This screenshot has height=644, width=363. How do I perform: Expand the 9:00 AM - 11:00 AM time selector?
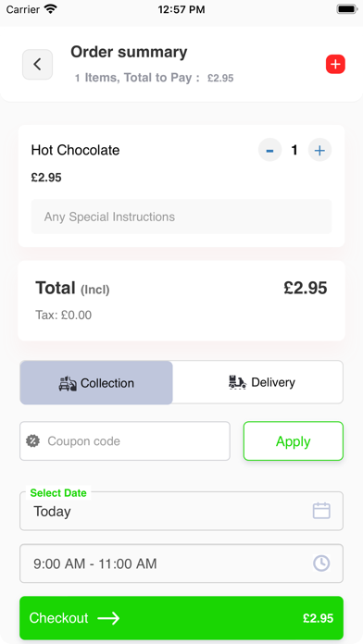[181, 563]
